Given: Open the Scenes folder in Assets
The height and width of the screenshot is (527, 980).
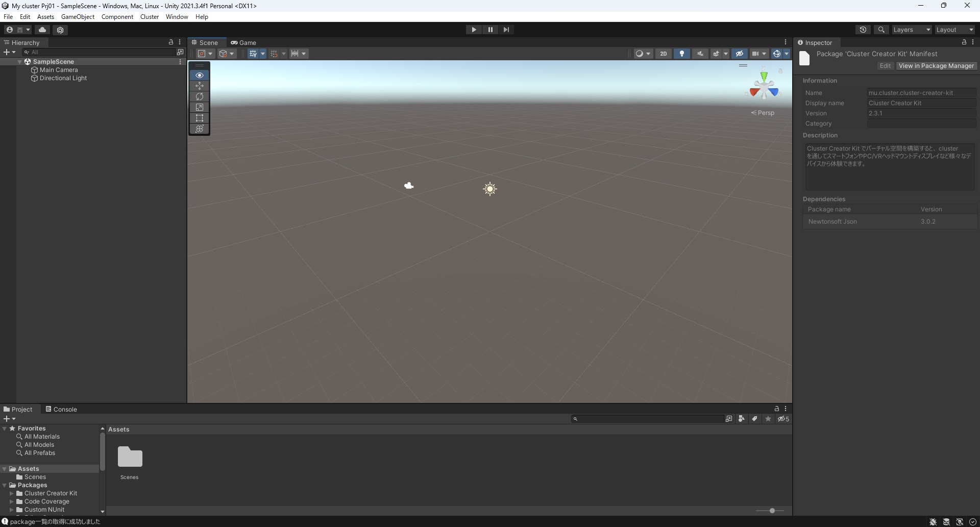Looking at the screenshot, I should click(x=129, y=457).
